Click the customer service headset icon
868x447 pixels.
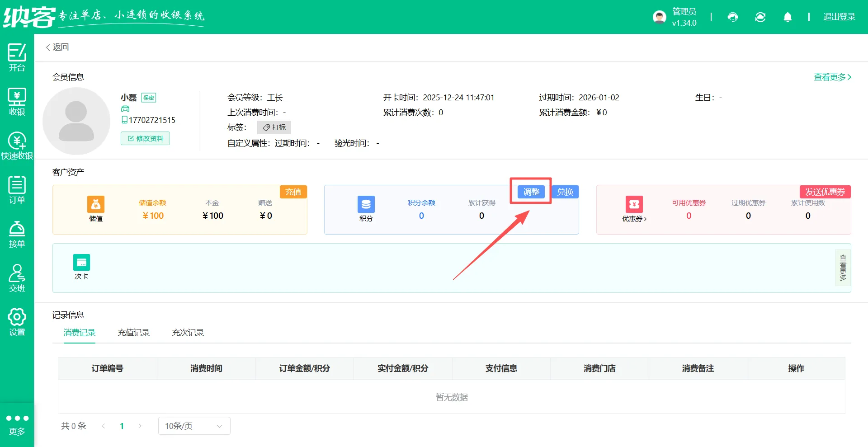pyautogui.click(x=732, y=17)
